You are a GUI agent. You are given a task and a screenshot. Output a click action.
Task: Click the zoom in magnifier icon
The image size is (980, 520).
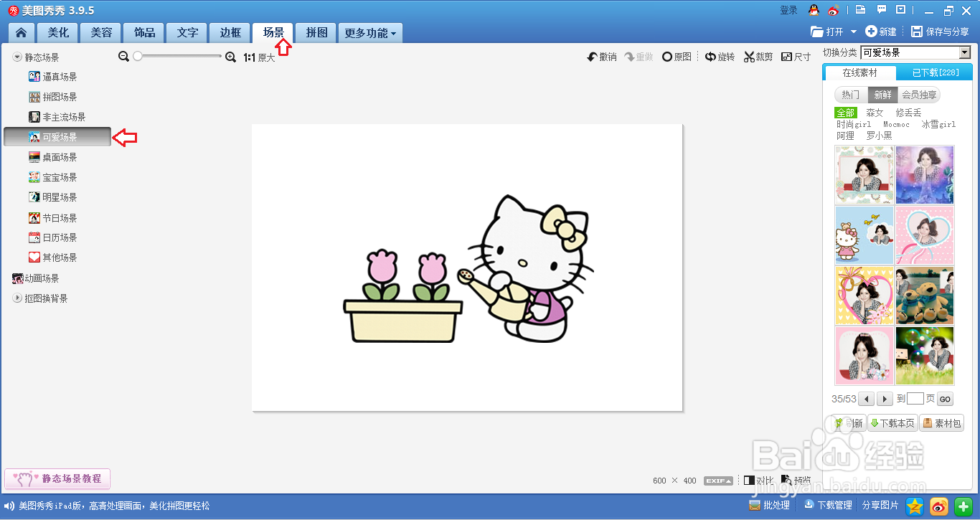point(230,57)
